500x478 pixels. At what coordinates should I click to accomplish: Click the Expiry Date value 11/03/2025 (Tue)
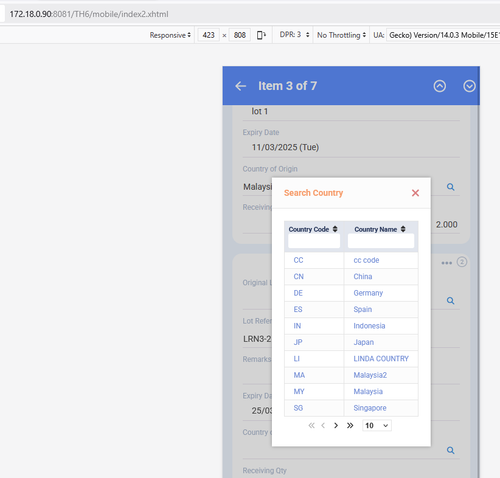pos(285,147)
